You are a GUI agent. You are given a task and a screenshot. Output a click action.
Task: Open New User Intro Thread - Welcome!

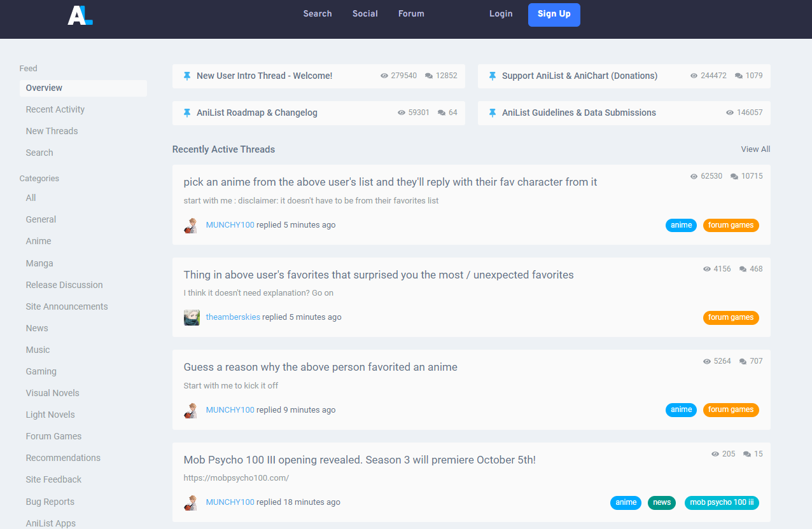click(x=264, y=76)
